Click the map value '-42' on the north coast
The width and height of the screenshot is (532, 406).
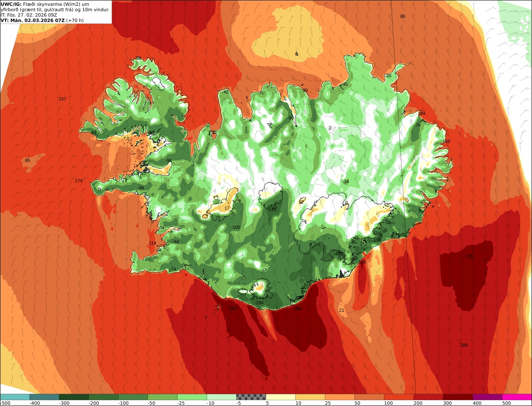coord(225,92)
